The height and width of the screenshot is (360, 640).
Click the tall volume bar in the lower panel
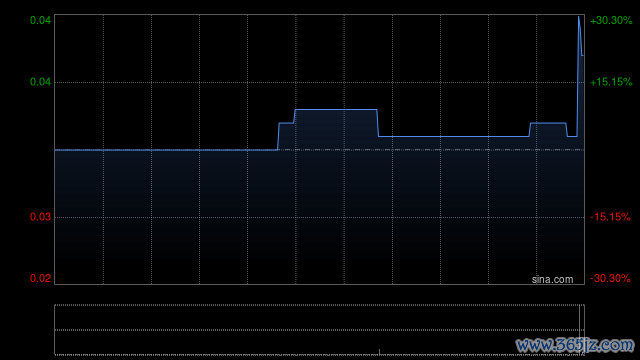tap(580, 330)
